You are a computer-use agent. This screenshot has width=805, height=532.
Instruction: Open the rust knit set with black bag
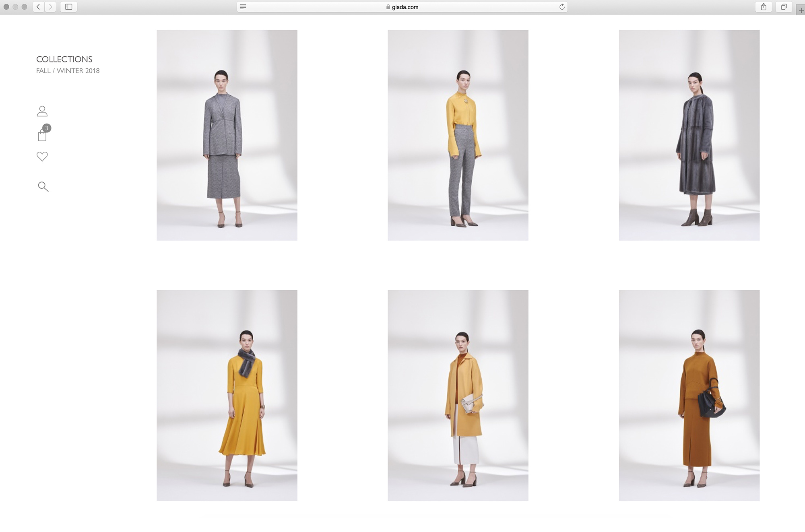689,396
